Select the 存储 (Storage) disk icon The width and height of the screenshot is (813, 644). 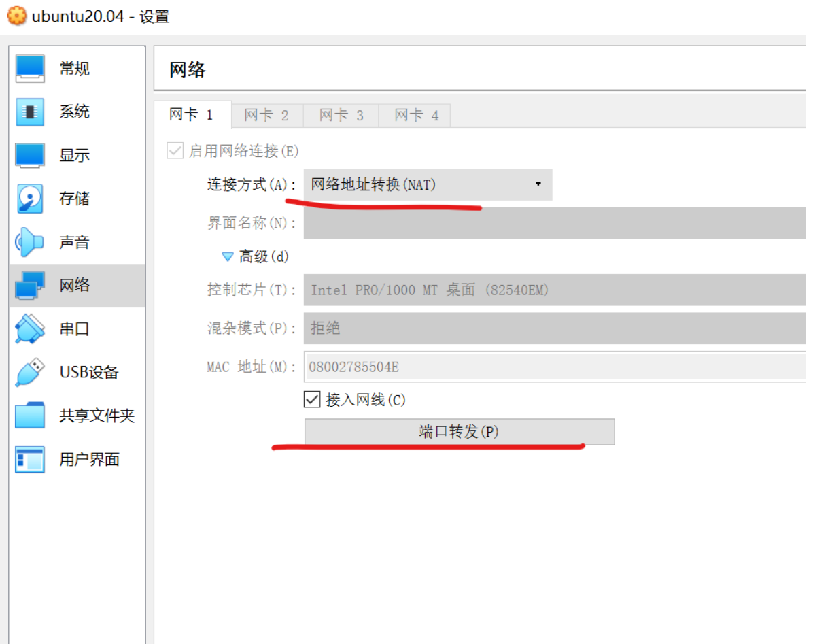(x=30, y=199)
